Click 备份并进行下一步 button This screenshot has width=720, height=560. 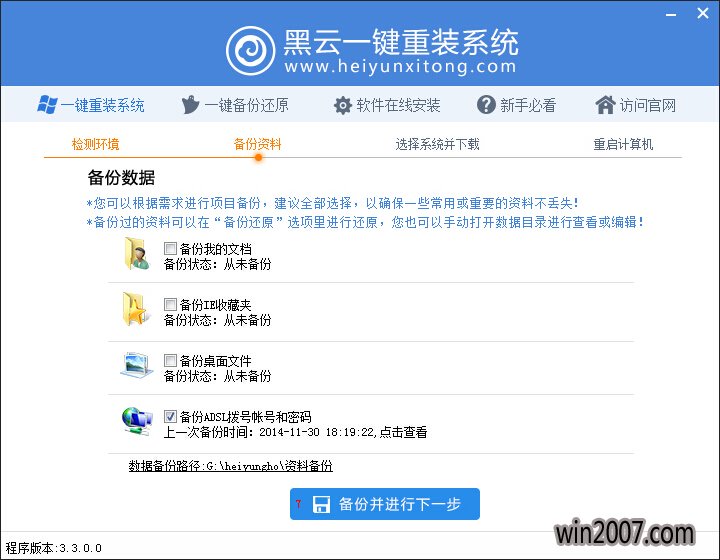(385, 504)
